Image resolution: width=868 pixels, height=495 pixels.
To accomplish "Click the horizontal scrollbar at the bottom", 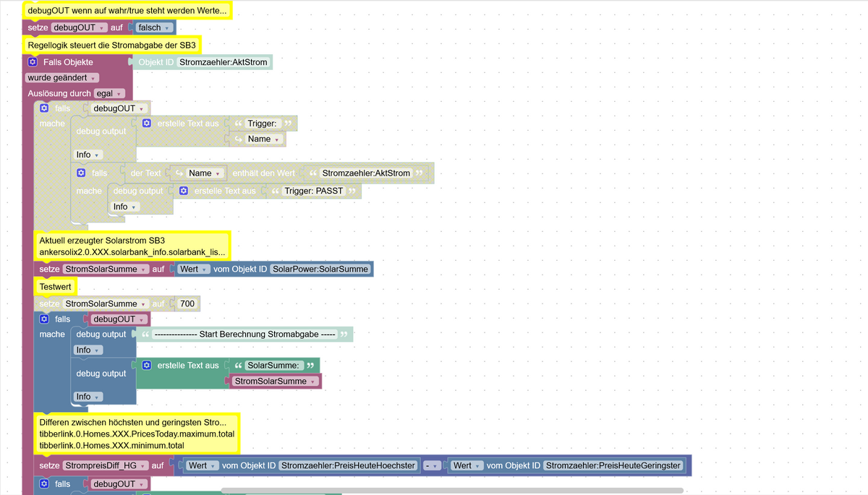I will (x=451, y=491).
